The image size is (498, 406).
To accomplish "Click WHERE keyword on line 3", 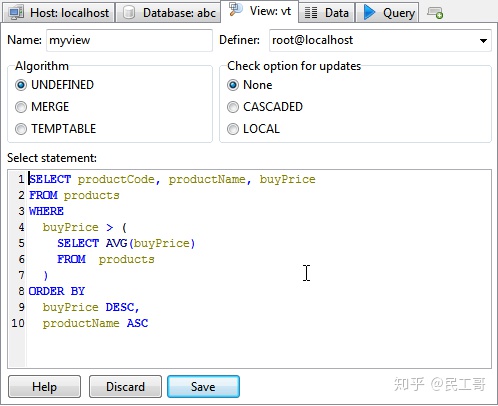I will 46,211.
